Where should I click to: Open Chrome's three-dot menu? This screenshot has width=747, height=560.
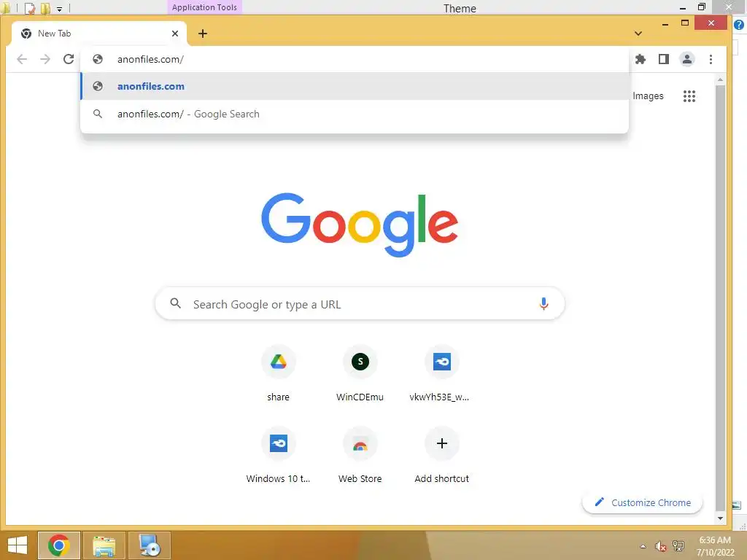pyautogui.click(x=711, y=59)
